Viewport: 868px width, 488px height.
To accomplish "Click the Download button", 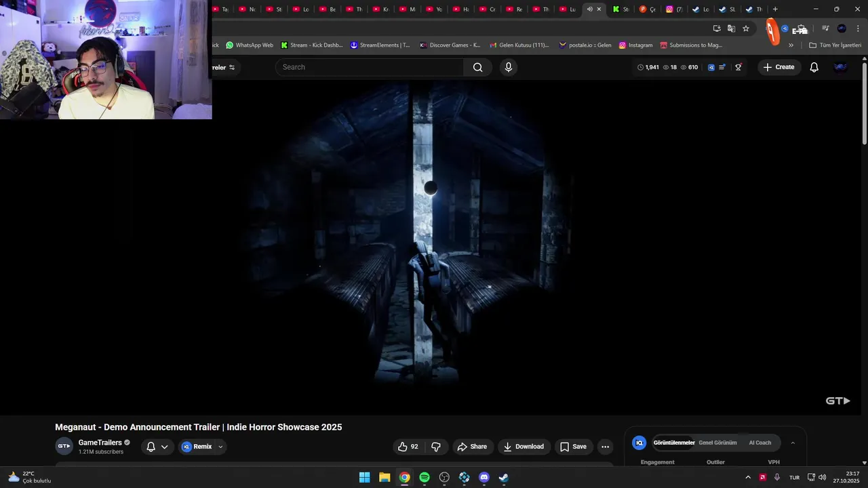I will click(x=524, y=447).
